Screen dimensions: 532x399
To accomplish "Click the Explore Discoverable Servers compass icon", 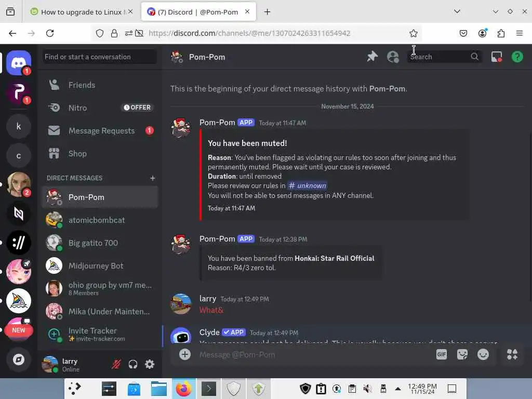I will point(19,360).
